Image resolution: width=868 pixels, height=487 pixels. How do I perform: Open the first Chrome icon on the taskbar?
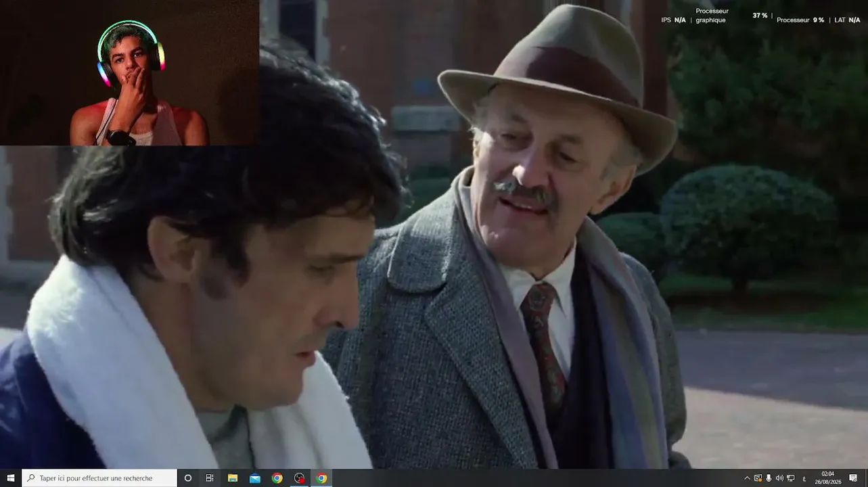[277, 478]
